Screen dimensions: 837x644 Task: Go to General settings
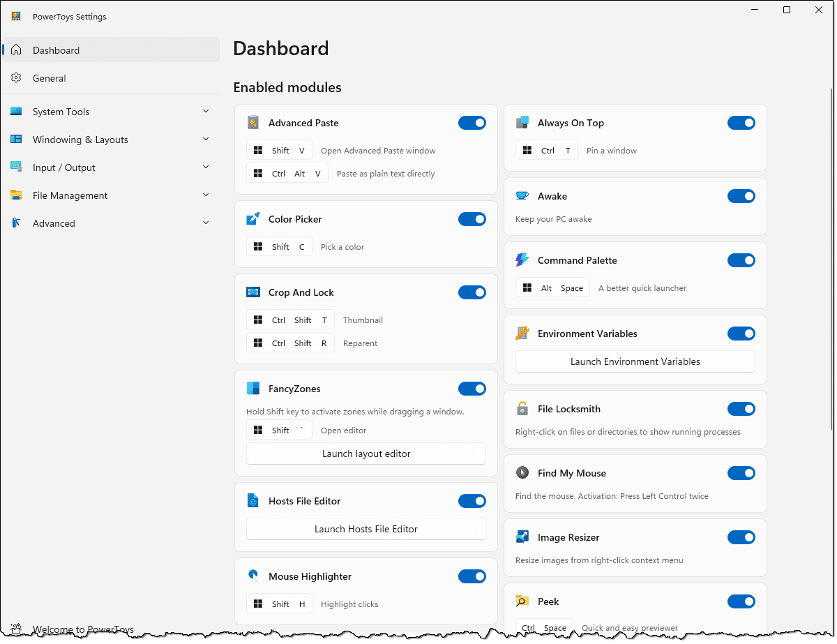click(x=112, y=78)
